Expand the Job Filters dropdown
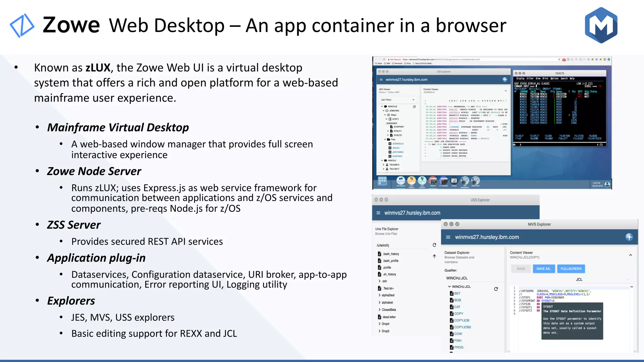The height and width of the screenshot is (362, 644). 413,100
